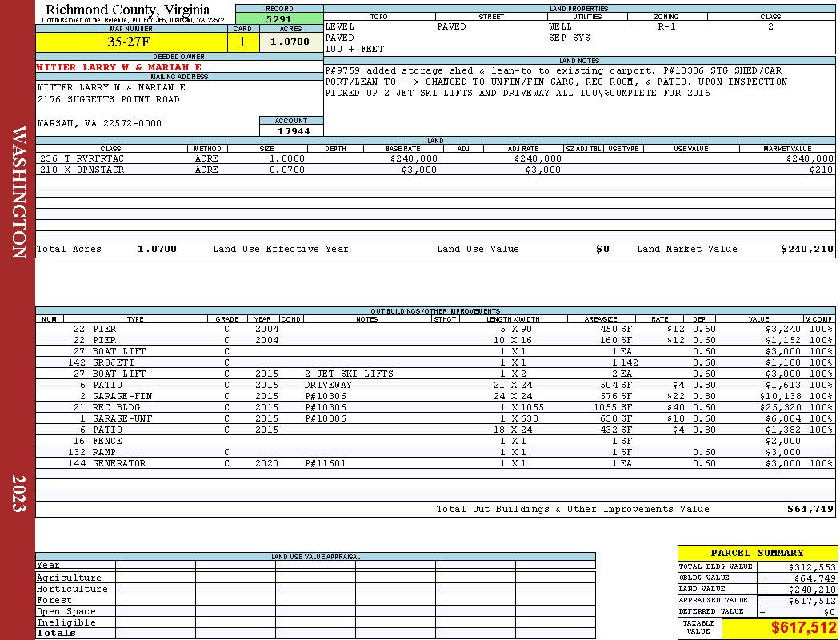The width and height of the screenshot is (840, 640).
Task: Select PATIO row value $1,382
Action: (782, 430)
